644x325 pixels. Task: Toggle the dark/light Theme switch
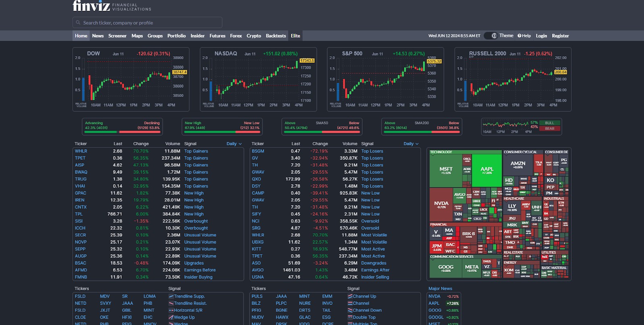pyautogui.click(x=490, y=36)
